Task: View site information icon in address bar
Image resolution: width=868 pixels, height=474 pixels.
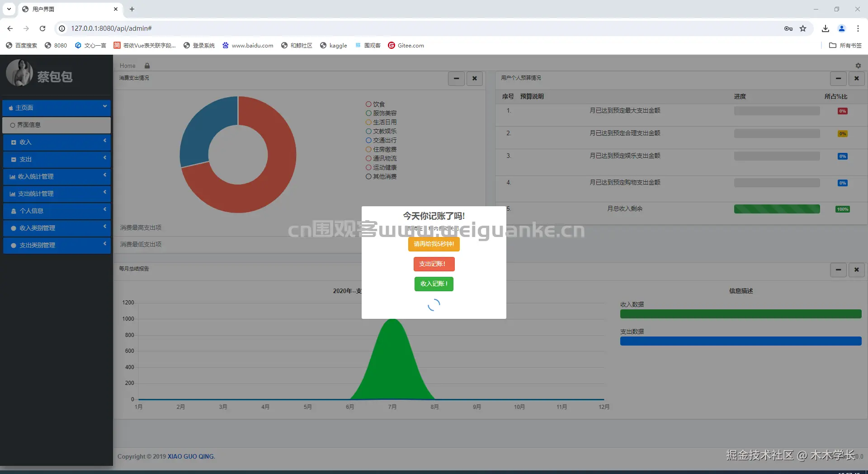Action: click(62, 28)
